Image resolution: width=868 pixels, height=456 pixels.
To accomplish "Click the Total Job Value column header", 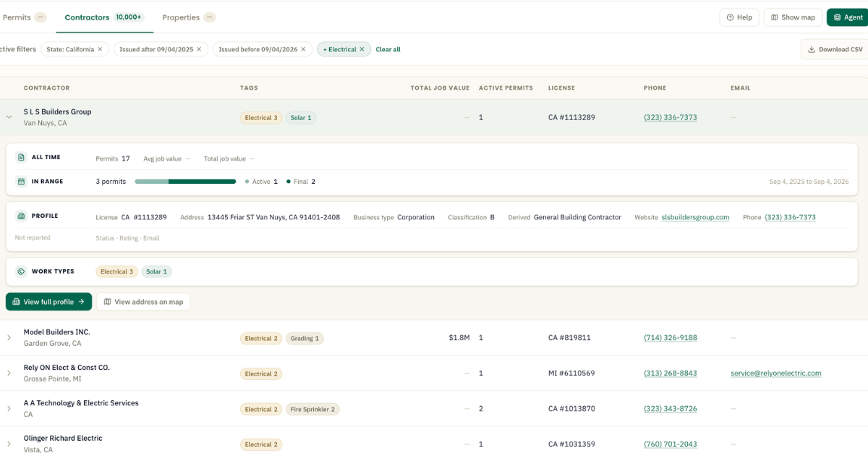I will pos(440,88).
